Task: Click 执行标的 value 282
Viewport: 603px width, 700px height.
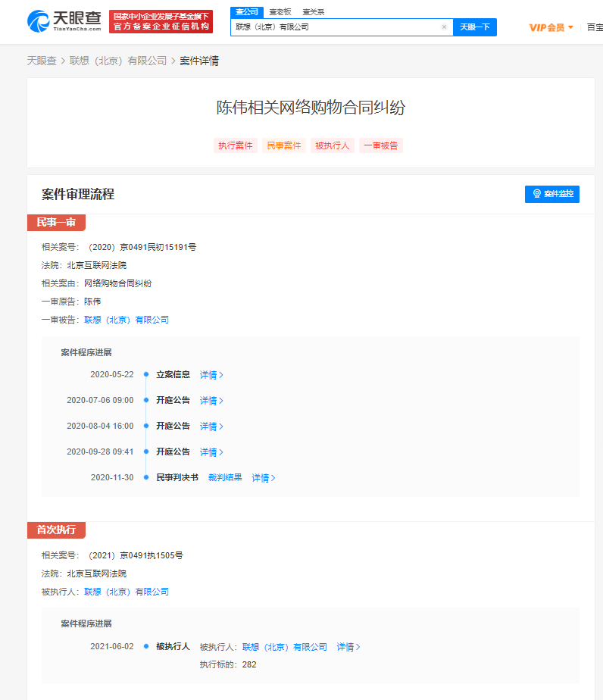Action: [x=249, y=664]
